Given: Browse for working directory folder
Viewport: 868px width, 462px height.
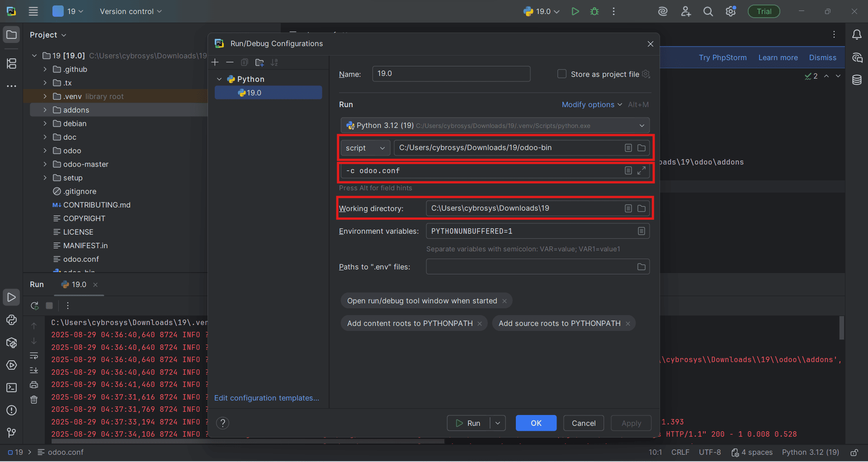Looking at the screenshot, I should click(642, 208).
